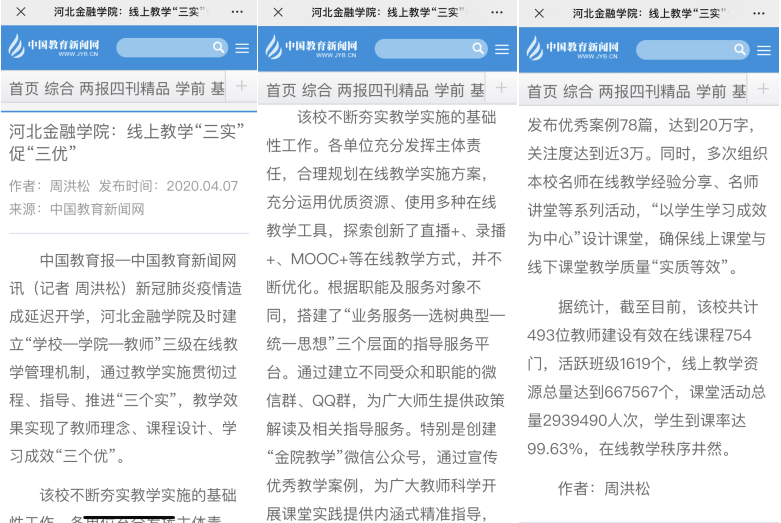
Task: Select 学前 tab in middle screenshot
Action: coord(449,90)
